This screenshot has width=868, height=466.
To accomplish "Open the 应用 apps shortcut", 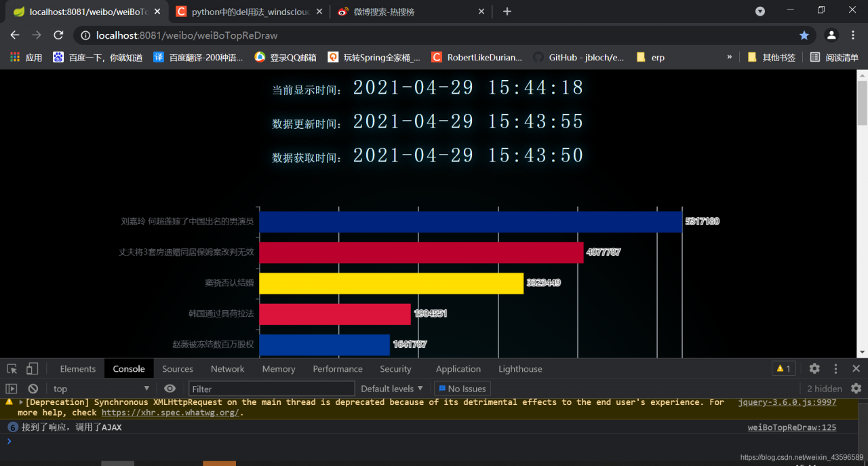I will pos(26,58).
